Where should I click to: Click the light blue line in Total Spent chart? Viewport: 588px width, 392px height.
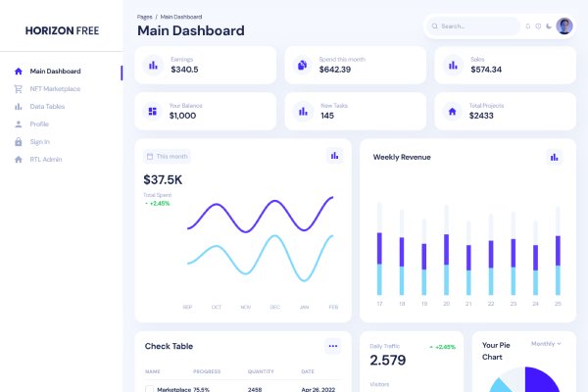click(274, 236)
